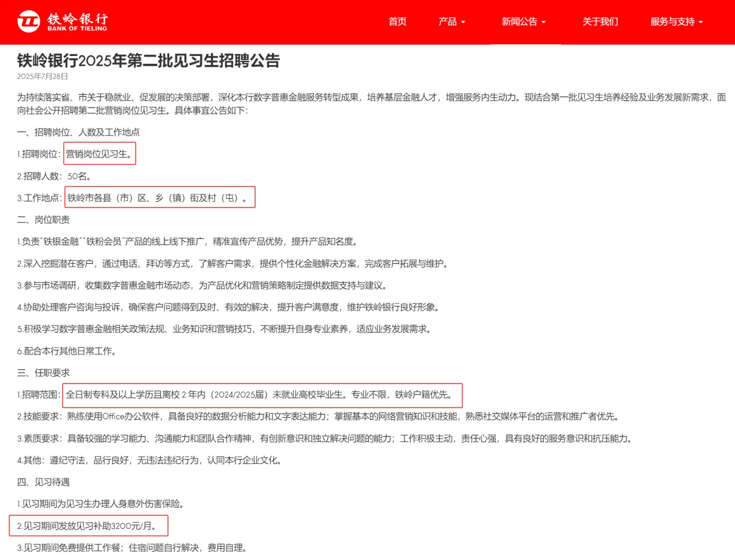Screen dimensions: 735x560
Task: Click the line starting 4.协助处理客户咨询与投诉
Action: coord(229,307)
